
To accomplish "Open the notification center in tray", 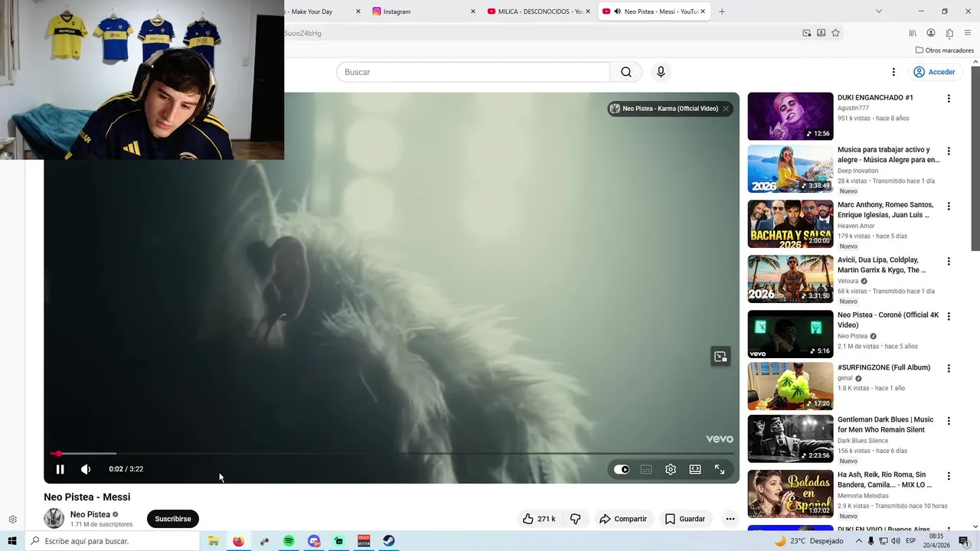I will [964, 541].
